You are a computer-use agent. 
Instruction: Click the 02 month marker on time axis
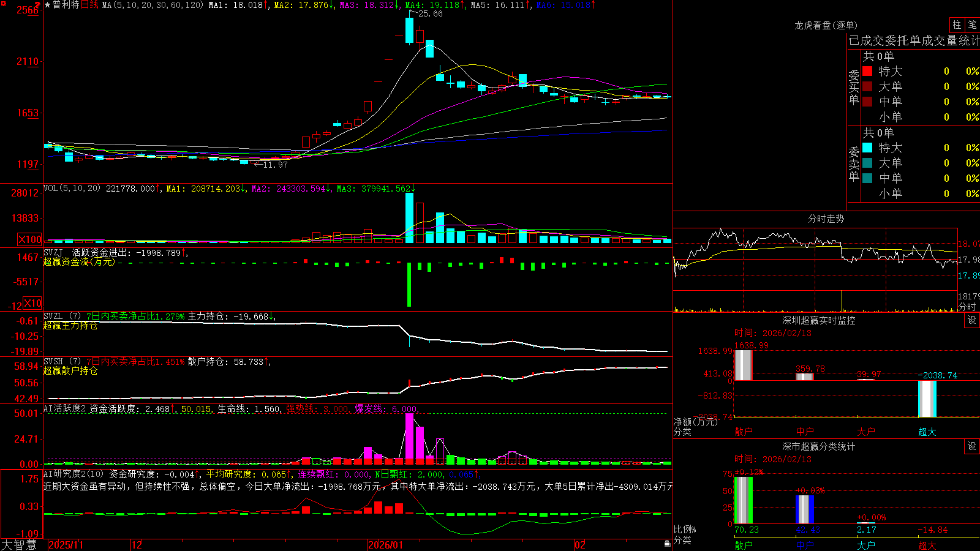coord(580,545)
